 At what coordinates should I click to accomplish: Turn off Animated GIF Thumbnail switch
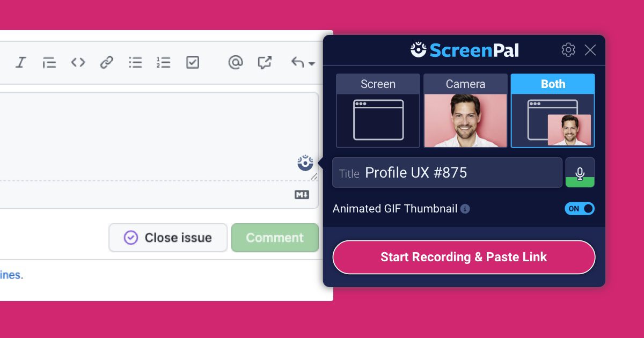pyautogui.click(x=580, y=209)
